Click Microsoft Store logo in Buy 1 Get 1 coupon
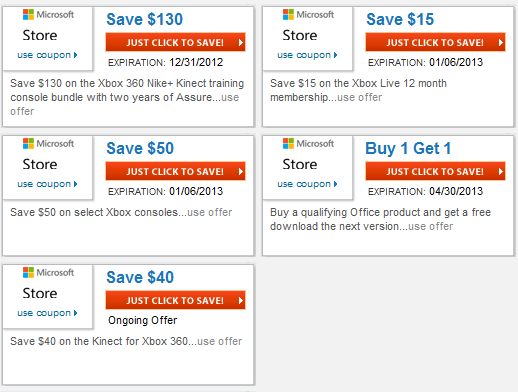The image size is (518, 392). point(308,154)
